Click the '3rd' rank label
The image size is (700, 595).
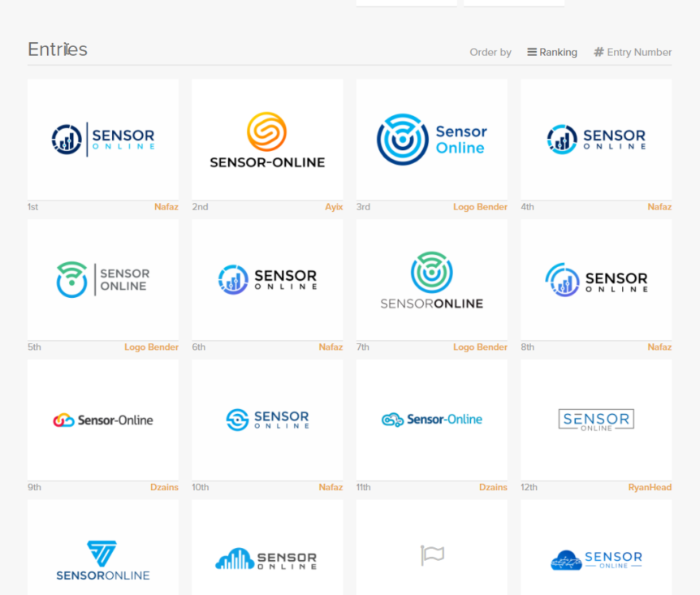pyautogui.click(x=363, y=207)
